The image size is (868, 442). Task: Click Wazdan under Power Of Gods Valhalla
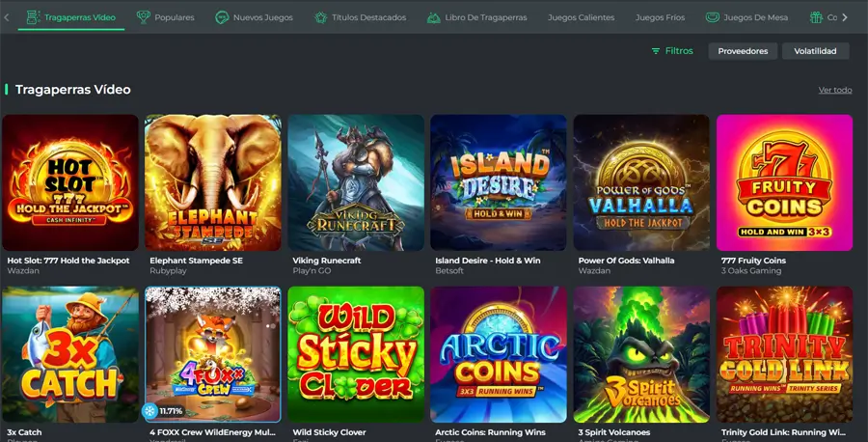click(x=594, y=271)
